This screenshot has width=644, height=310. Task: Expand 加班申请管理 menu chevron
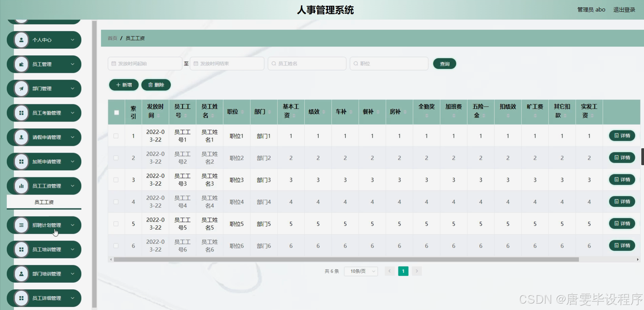click(x=72, y=161)
